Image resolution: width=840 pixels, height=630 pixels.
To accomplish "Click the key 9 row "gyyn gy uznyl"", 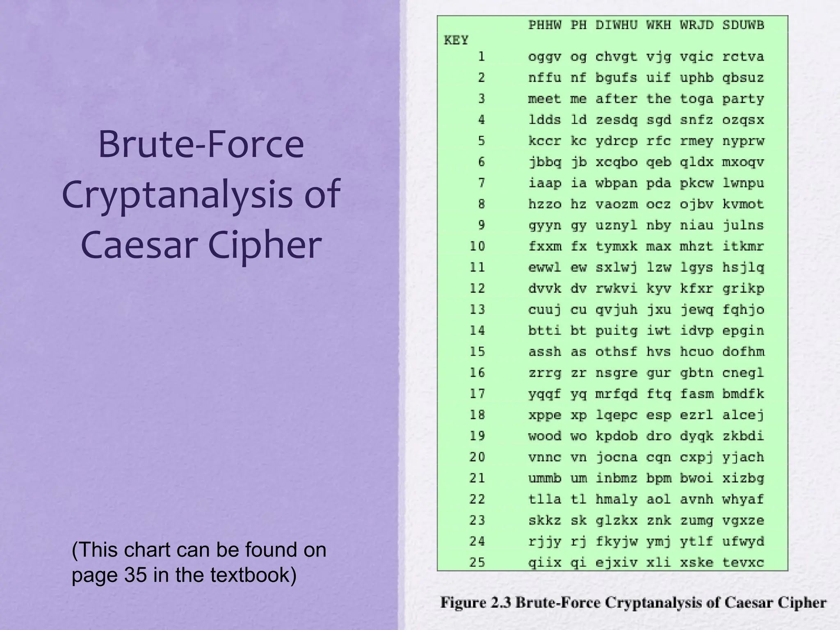I will (x=621, y=225).
